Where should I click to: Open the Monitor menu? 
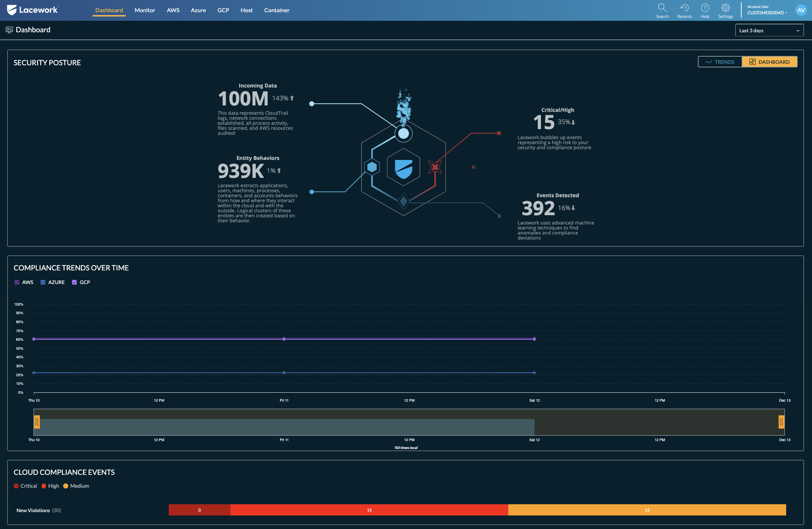point(145,10)
